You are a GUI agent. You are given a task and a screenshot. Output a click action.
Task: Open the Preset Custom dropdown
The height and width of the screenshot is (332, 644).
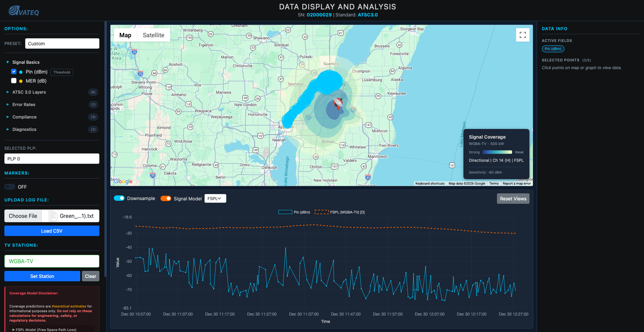pyautogui.click(x=62, y=44)
